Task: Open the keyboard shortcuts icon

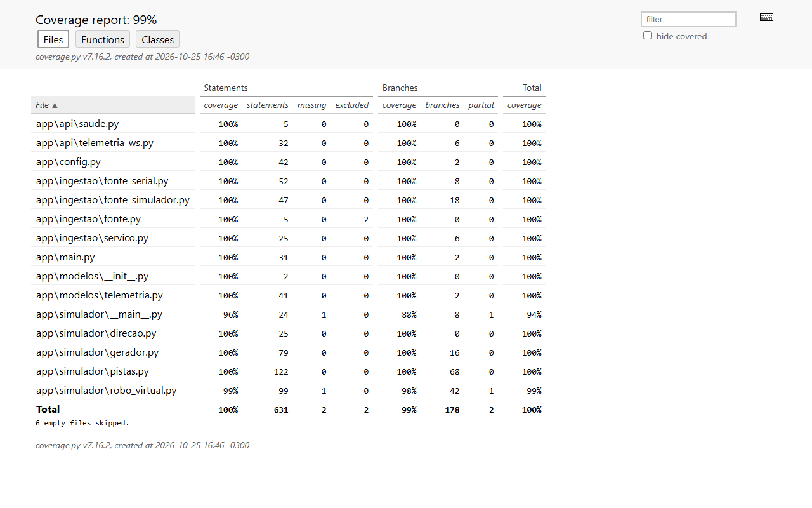Action: (x=766, y=17)
